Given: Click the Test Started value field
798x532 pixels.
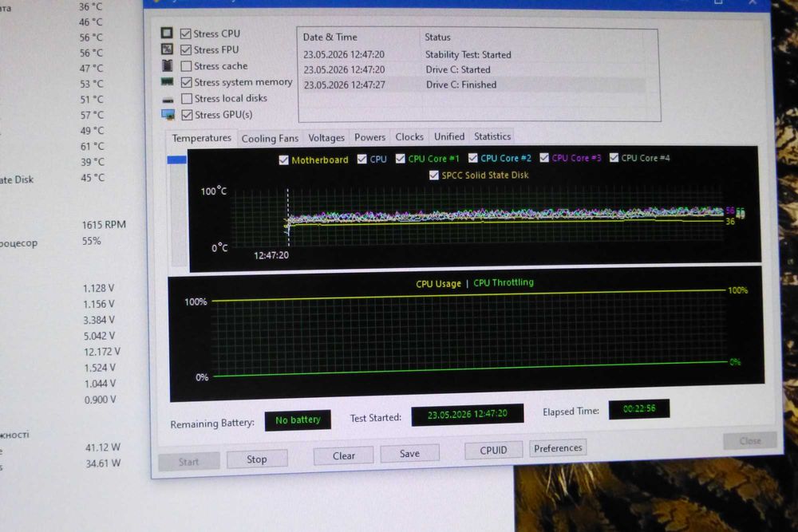Looking at the screenshot, I should (x=467, y=415).
